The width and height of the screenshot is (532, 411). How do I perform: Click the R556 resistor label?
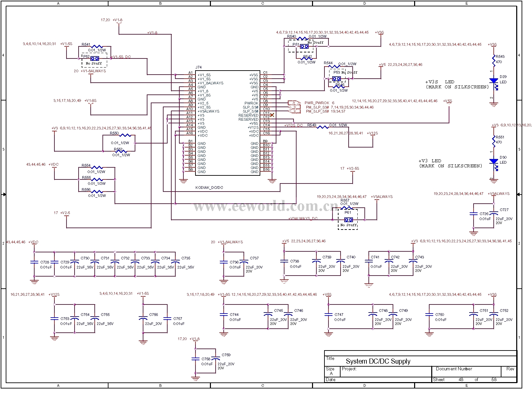(x=86, y=190)
